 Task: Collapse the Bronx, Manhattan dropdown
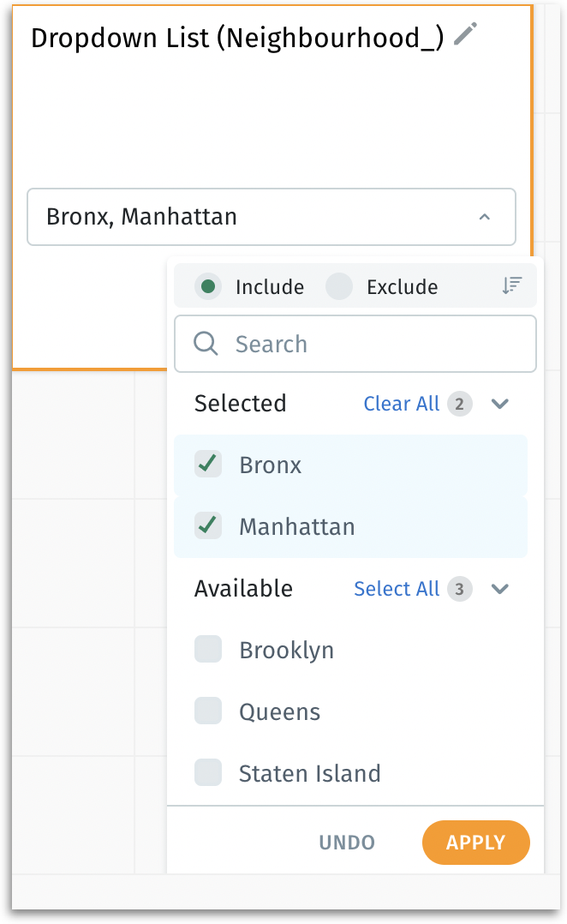pyautogui.click(x=484, y=217)
